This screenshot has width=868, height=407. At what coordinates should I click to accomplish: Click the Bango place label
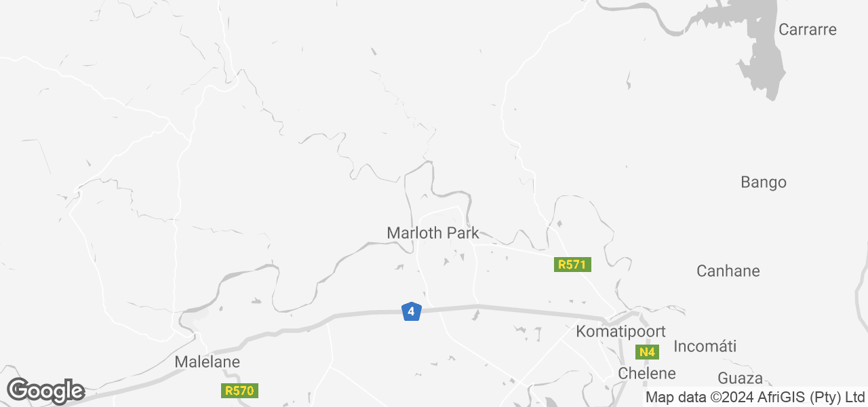click(764, 182)
